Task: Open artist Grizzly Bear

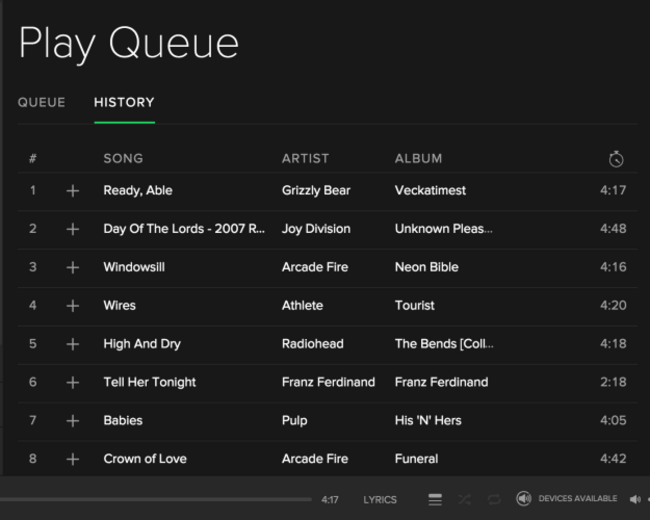Action: (316, 191)
